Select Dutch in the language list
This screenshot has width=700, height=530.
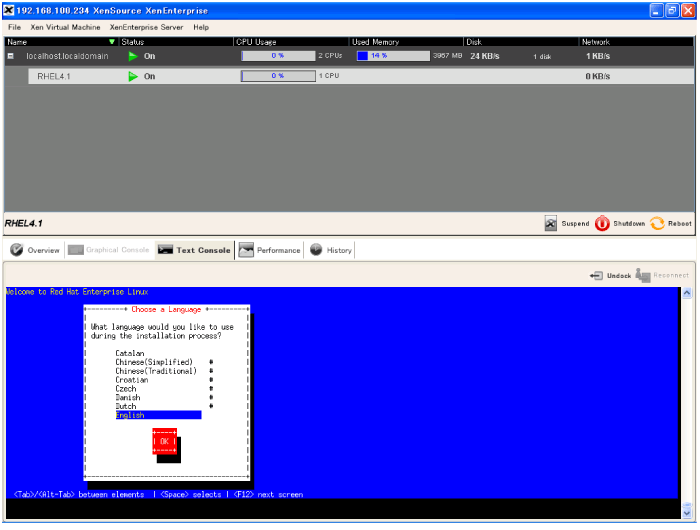[126, 406]
